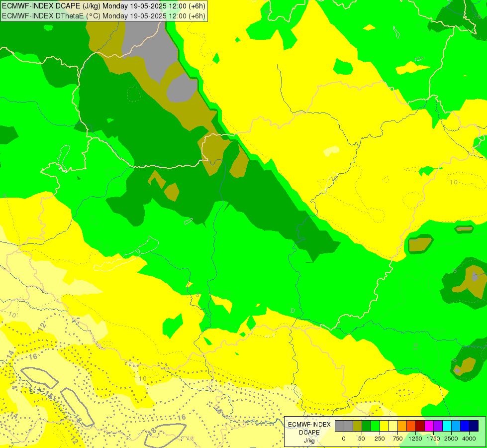487x448 pixels.
Task: Click the dark green legend swatch
Action: coord(367,426)
